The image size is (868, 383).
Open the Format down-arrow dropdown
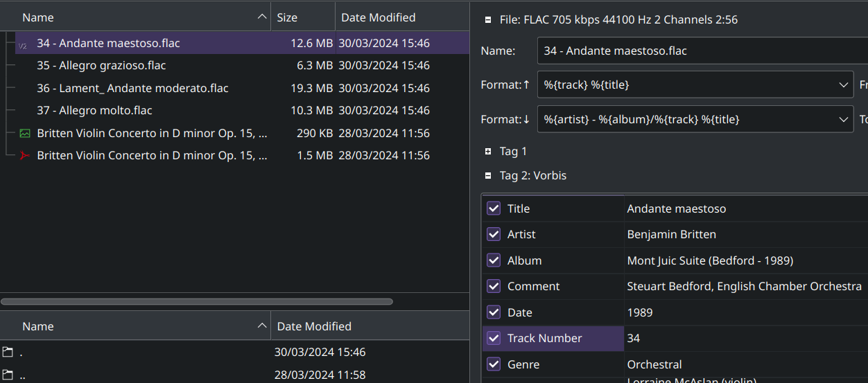(844, 119)
